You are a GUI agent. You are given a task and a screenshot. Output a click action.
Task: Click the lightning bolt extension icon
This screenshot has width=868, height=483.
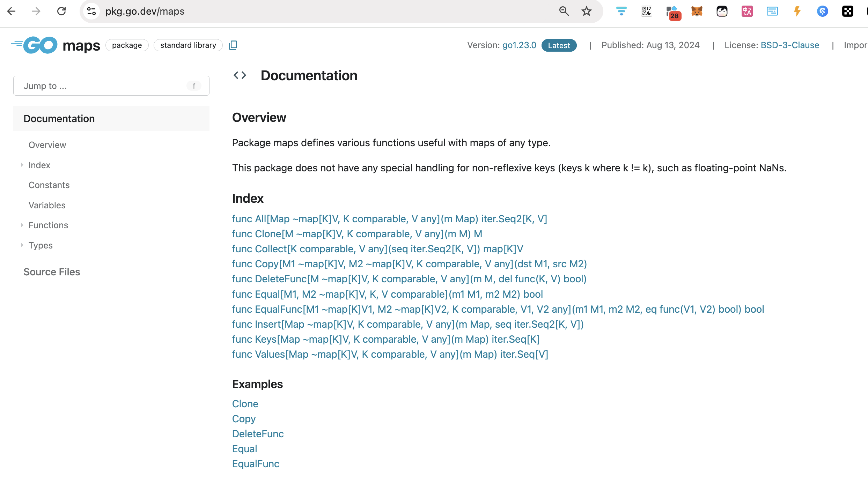(x=797, y=12)
